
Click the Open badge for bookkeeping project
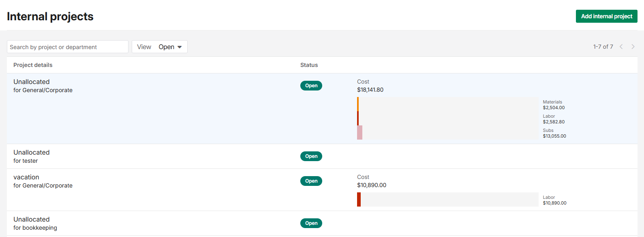(x=311, y=223)
